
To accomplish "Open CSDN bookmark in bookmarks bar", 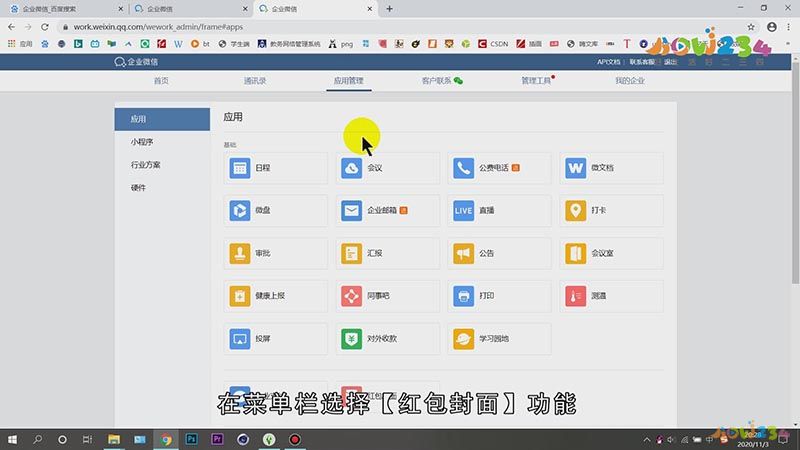I will (493, 44).
